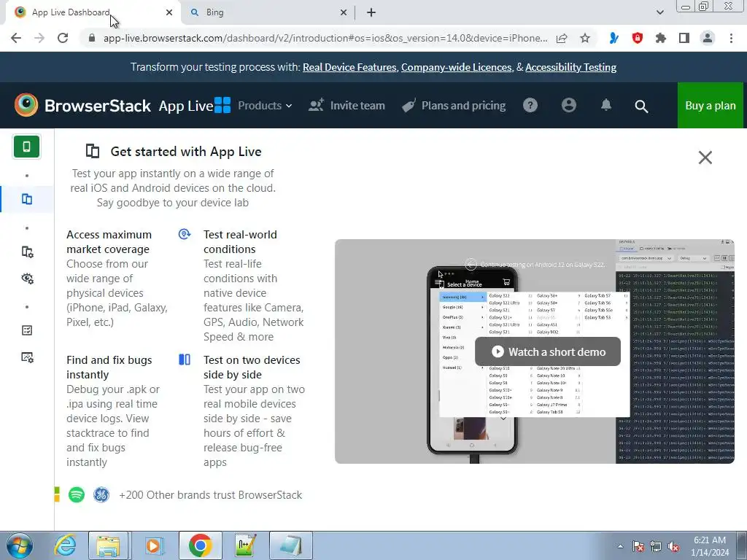747x560 pixels.
Task: Click the Spotify brand logo
Action: tap(77, 495)
